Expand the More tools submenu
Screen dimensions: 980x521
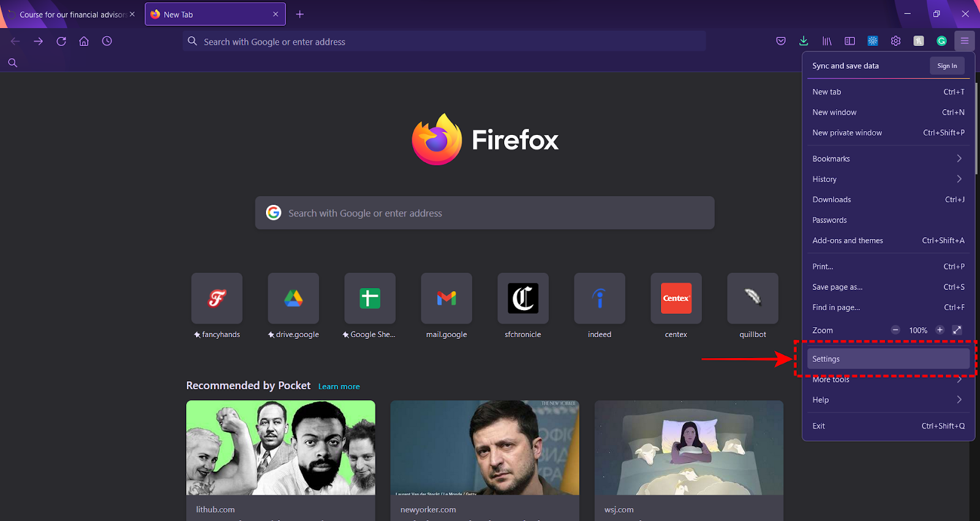888,379
